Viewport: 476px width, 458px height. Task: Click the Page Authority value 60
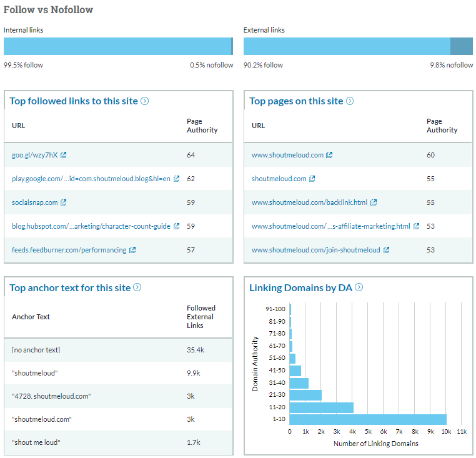430,155
